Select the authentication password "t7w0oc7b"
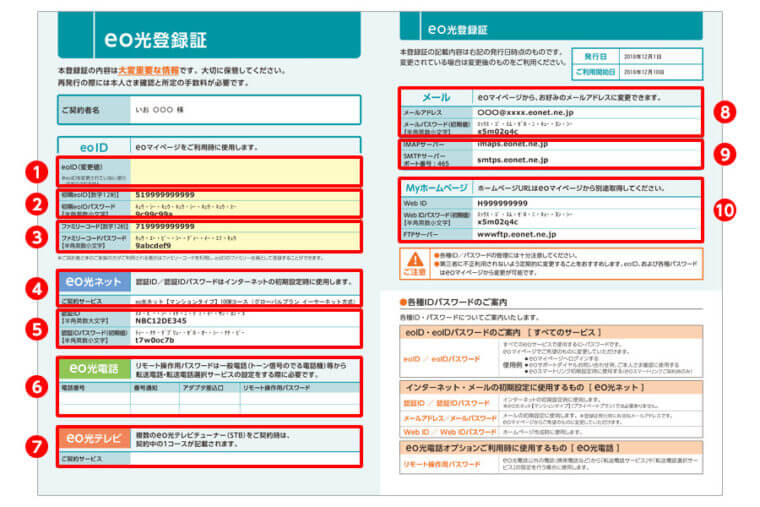The width and height of the screenshot is (760, 507). pos(155,340)
